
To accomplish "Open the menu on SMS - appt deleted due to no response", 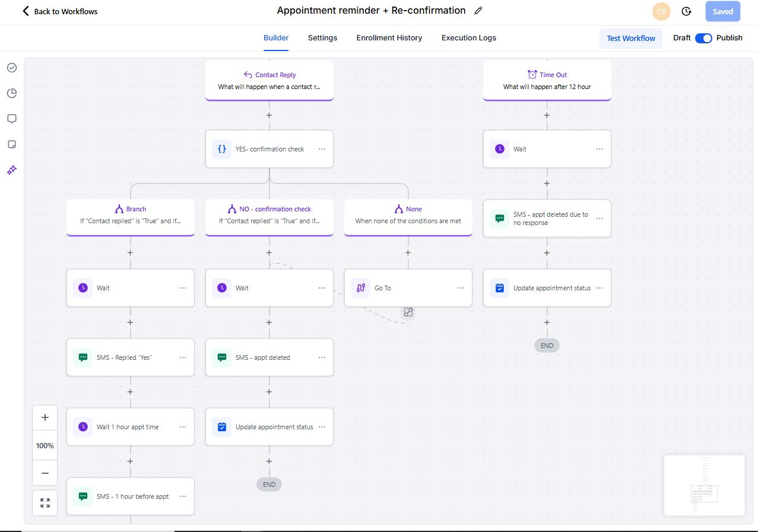I will (x=600, y=218).
